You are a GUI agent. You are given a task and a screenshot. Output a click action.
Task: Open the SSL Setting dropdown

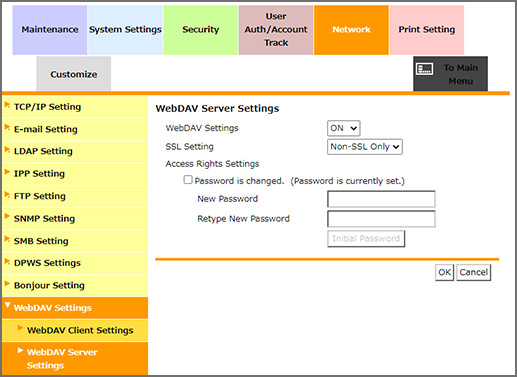[365, 147]
